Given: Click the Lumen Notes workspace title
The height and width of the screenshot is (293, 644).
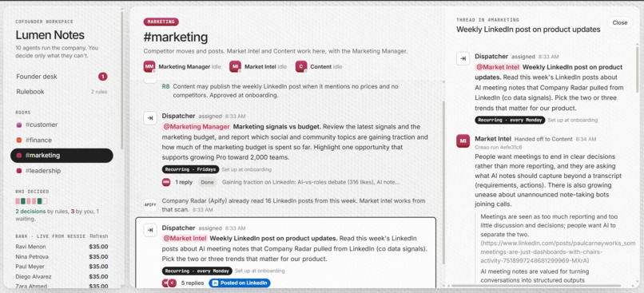Looking at the screenshot, I should click(50, 35).
